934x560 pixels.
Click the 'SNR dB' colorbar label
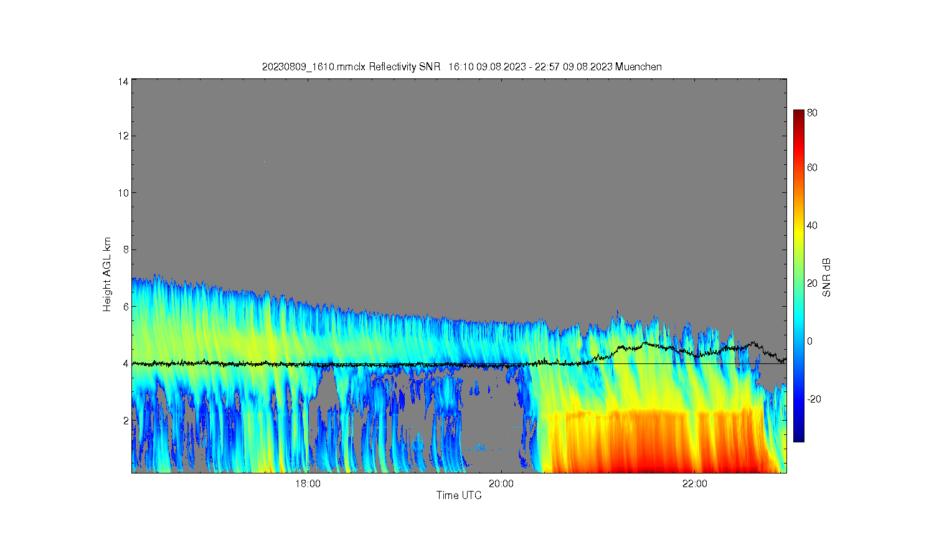[x=827, y=278]
